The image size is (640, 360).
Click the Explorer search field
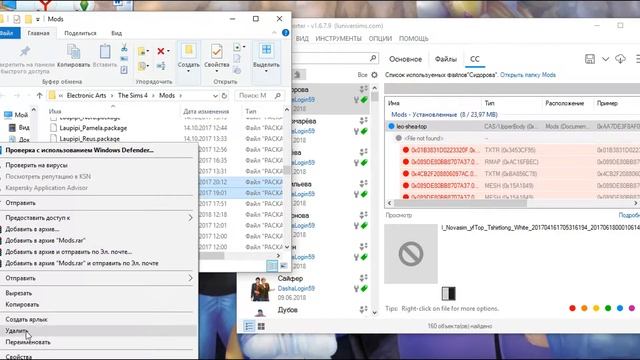pos(259,96)
